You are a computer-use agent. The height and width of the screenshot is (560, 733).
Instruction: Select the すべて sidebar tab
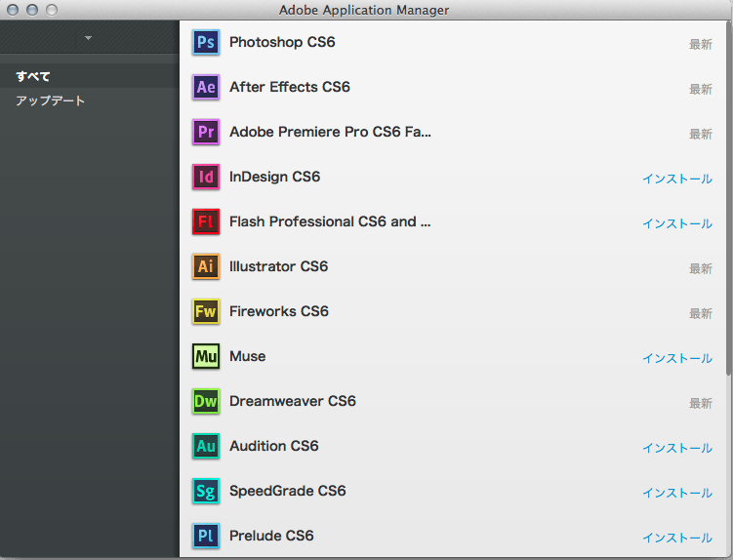coord(33,76)
